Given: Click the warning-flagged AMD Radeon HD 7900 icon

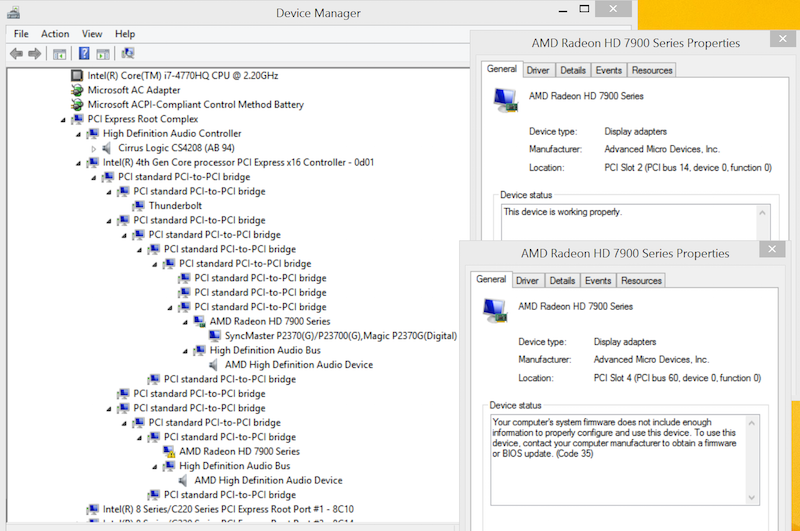Looking at the screenshot, I should [169, 451].
